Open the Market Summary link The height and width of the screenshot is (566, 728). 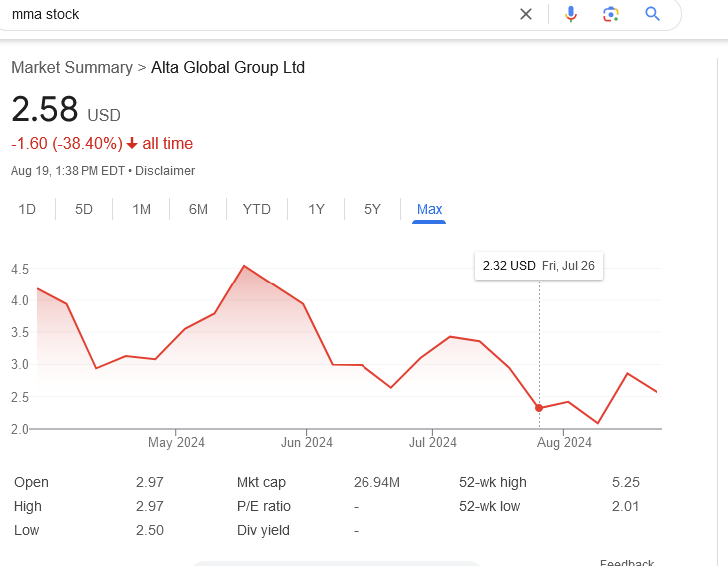coord(72,67)
